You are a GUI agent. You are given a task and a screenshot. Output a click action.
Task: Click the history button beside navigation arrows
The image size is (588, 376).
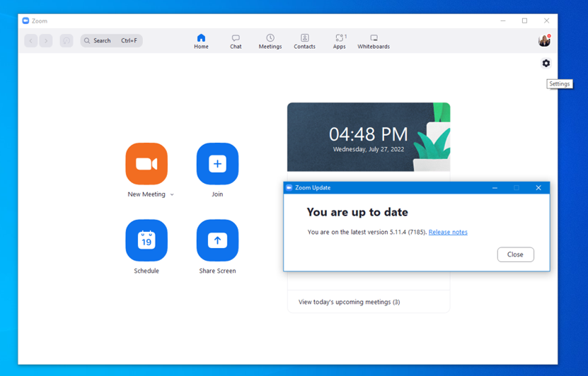67,40
